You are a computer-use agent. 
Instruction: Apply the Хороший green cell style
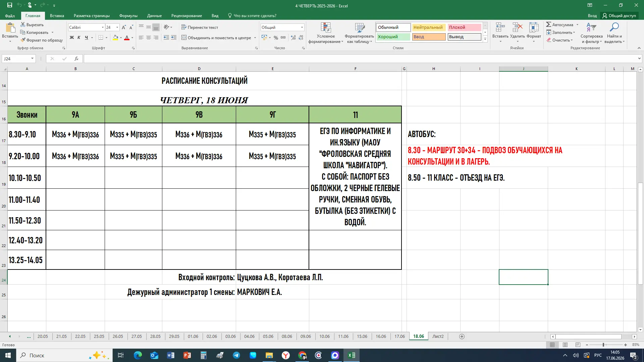click(393, 37)
